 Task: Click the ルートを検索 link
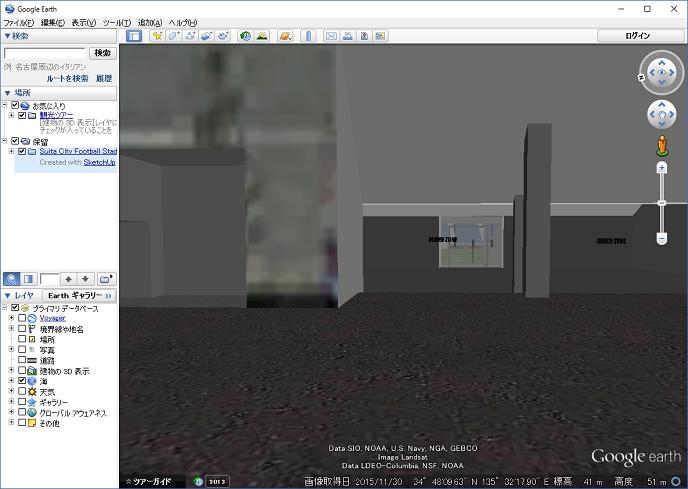click(67, 78)
